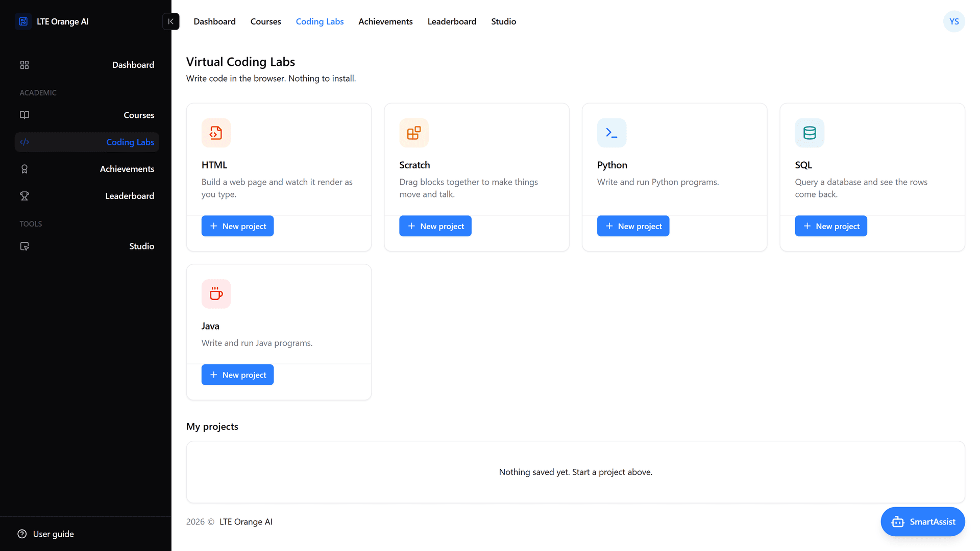Start a new SQL project
The width and height of the screenshot is (980, 551).
[831, 226]
